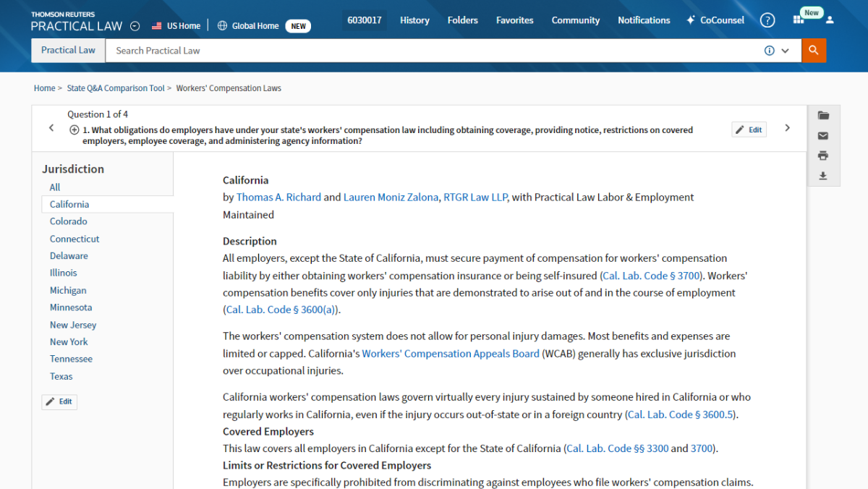
Task: Open the search options dropdown chevron
Action: tap(785, 51)
